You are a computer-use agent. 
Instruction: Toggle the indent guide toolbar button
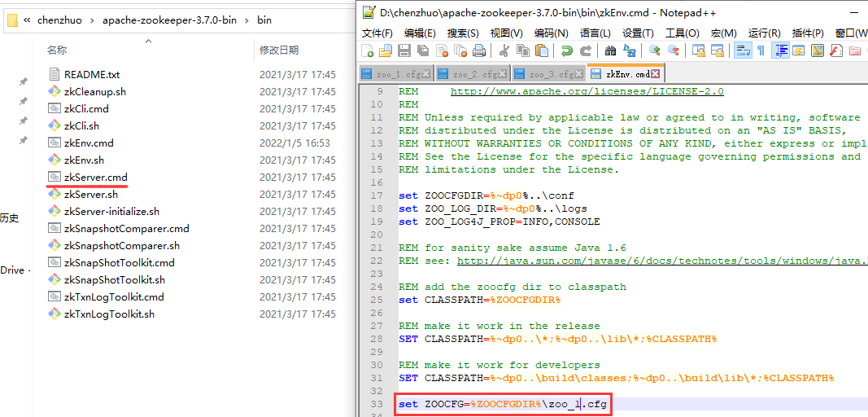[x=780, y=50]
